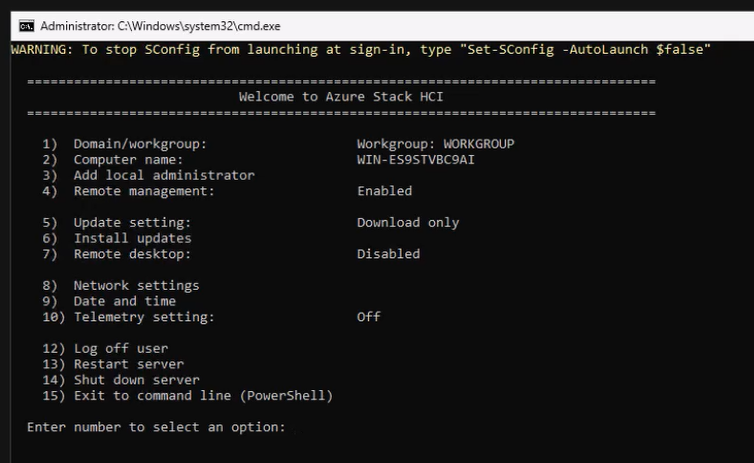Click the computer name value 'WIN-ES9STVBC9AI'

point(415,160)
